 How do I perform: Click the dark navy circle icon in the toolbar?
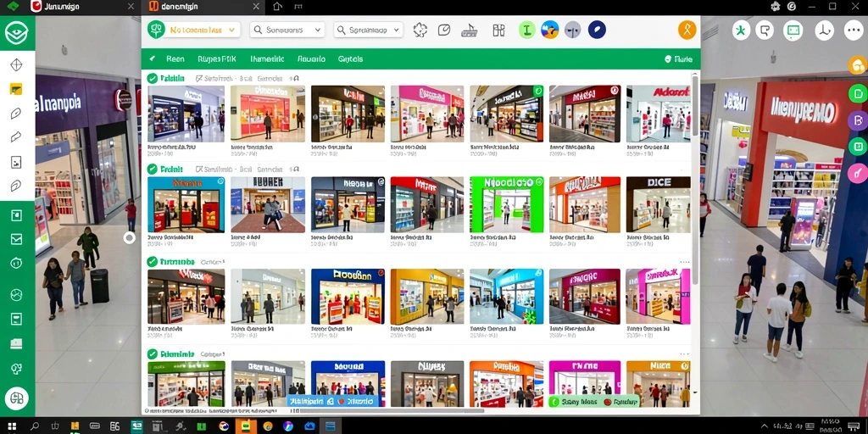(597, 30)
